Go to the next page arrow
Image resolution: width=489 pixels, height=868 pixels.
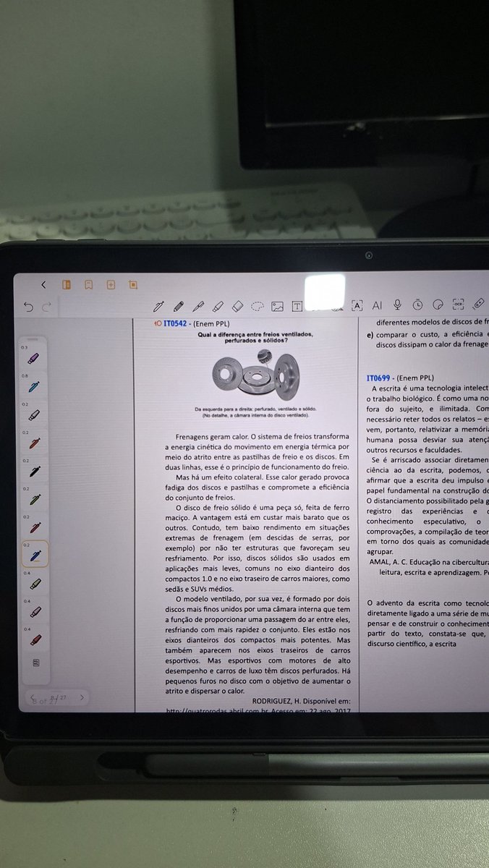click(82, 697)
